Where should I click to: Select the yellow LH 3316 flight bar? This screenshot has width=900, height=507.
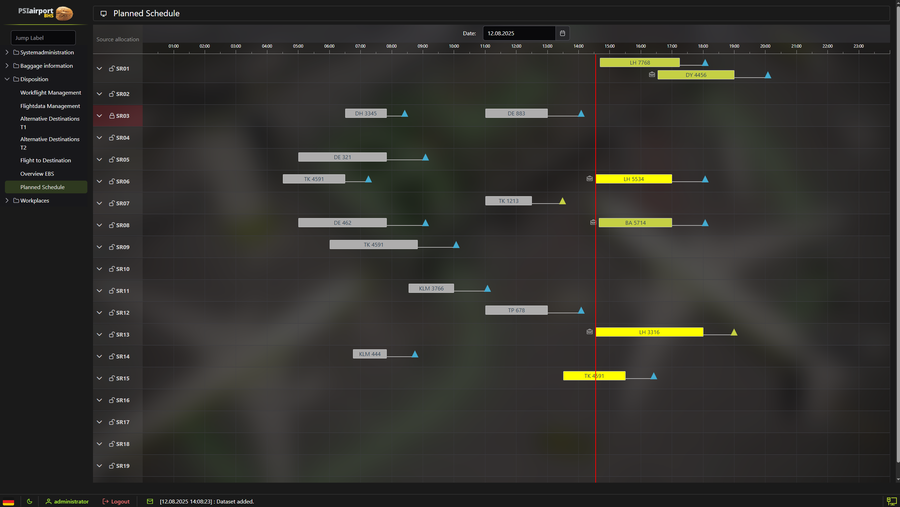click(649, 332)
